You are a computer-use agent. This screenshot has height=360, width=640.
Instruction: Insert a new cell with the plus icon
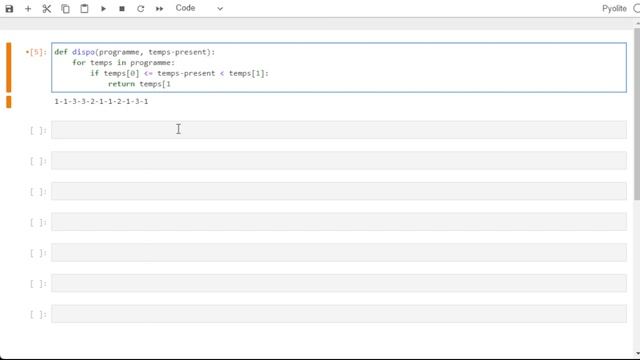pyautogui.click(x=28, y=9)
